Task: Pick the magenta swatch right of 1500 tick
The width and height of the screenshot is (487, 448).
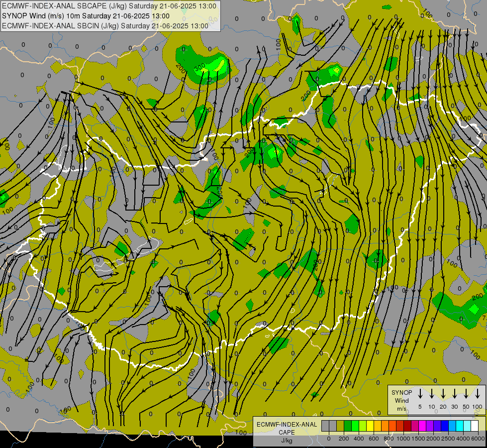Action: [422, 426]
